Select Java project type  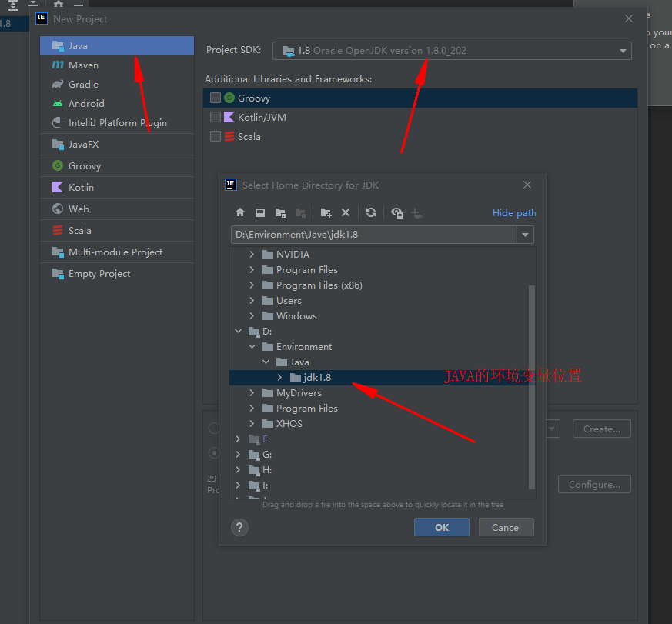click(x=117, y=46)
